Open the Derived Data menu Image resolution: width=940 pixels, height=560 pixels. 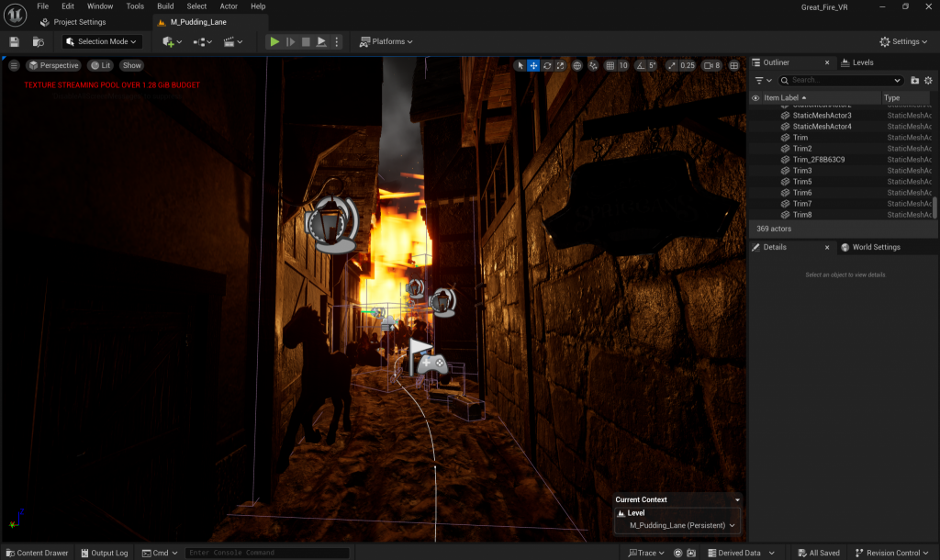click(x=741, y=553)
